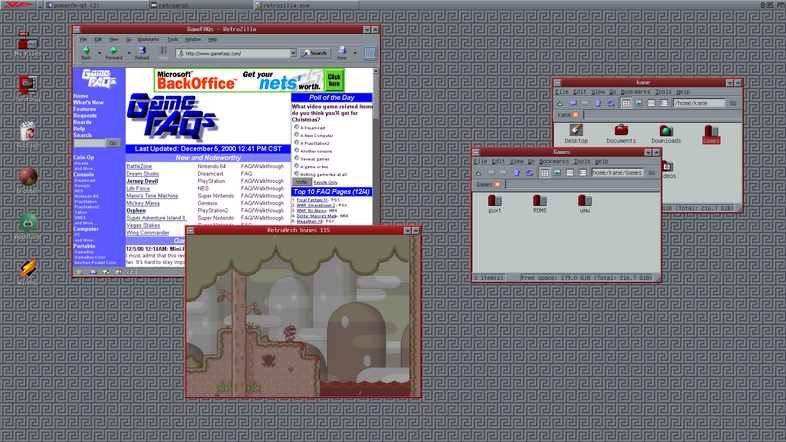786x442 pixels.
Task: Switch to retroarch in the taskbar
Action: tap(203, 5)
